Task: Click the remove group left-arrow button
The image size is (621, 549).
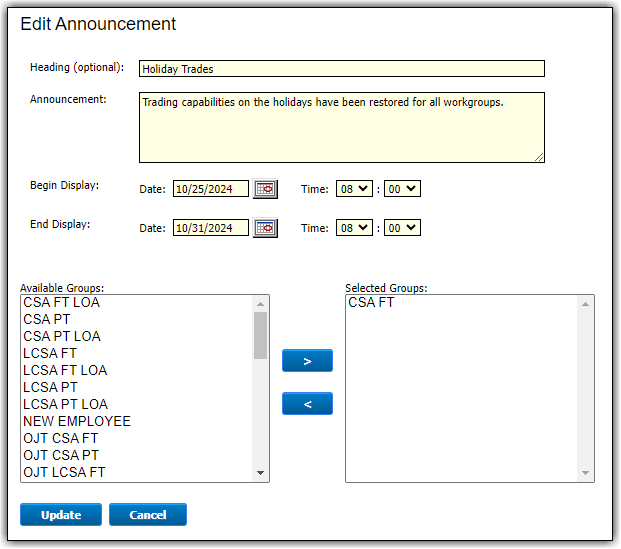Action: pyautogui.click(x=307, y=404)
